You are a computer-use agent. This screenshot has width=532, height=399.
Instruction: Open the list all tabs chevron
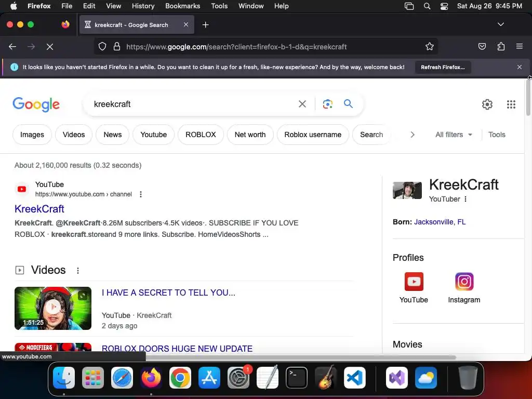(x=500, y=24)
